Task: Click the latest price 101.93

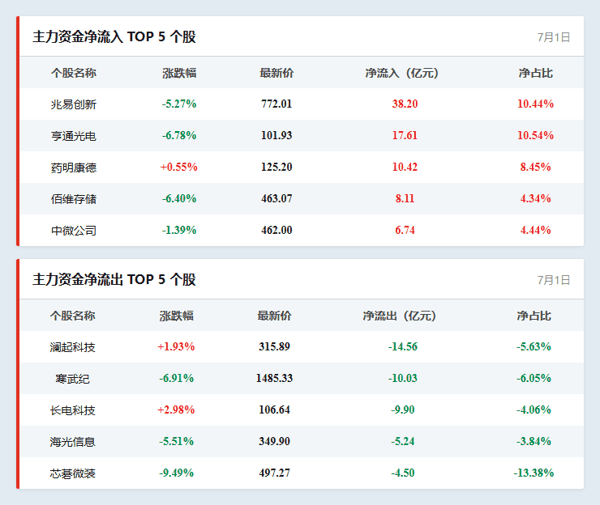Action: coord(277,135)
